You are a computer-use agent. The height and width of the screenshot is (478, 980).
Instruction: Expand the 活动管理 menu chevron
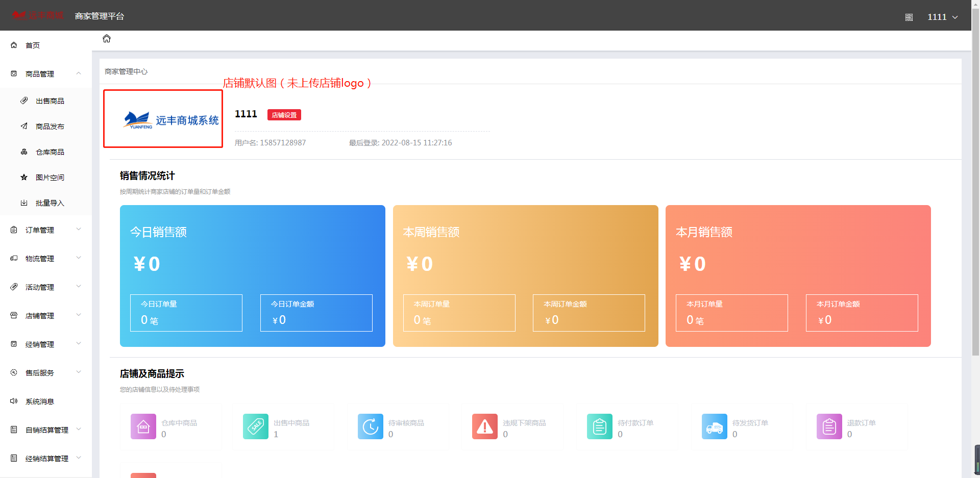pos(79,287)
